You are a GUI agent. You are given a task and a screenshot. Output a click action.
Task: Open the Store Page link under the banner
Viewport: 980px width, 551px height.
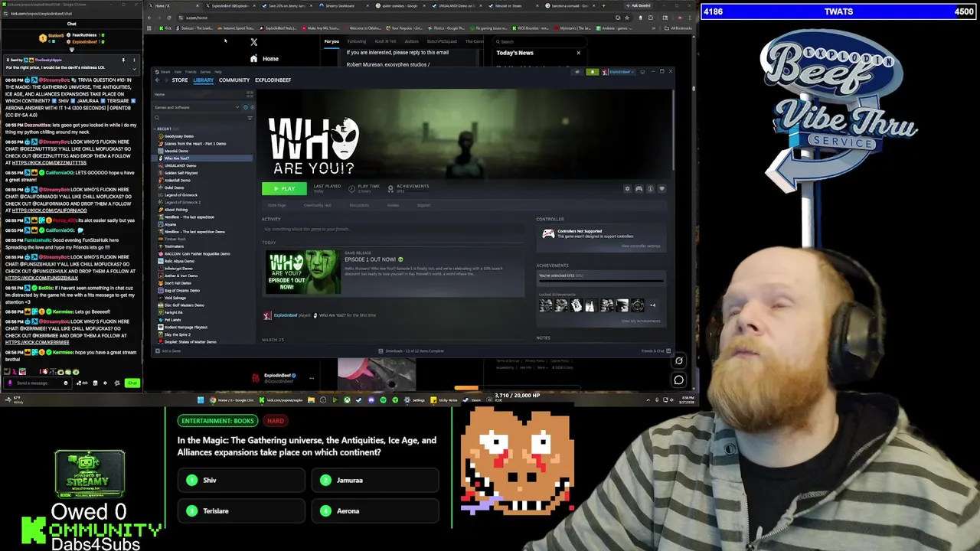276,205
